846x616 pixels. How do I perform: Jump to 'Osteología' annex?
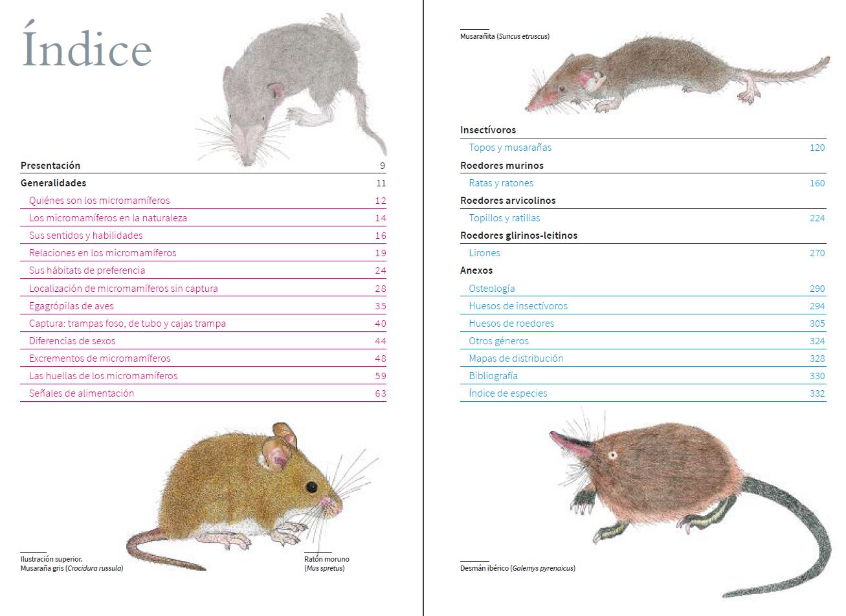click(x=491, y=289)
